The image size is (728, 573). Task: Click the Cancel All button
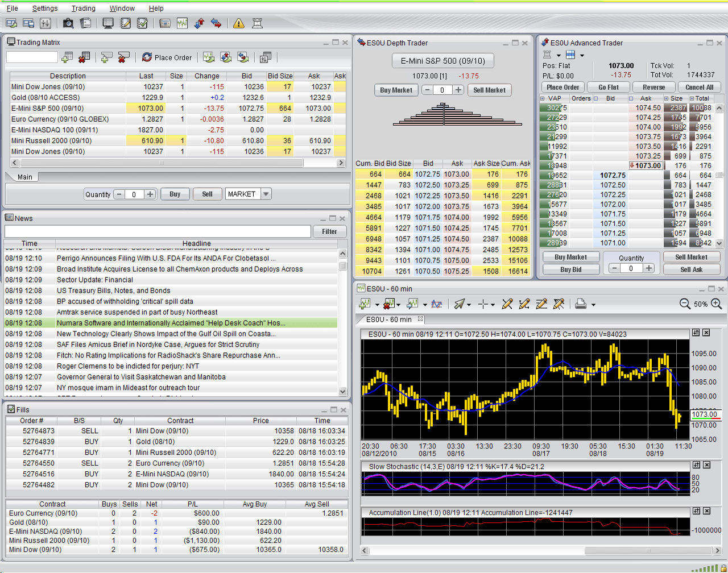point(700,87)
